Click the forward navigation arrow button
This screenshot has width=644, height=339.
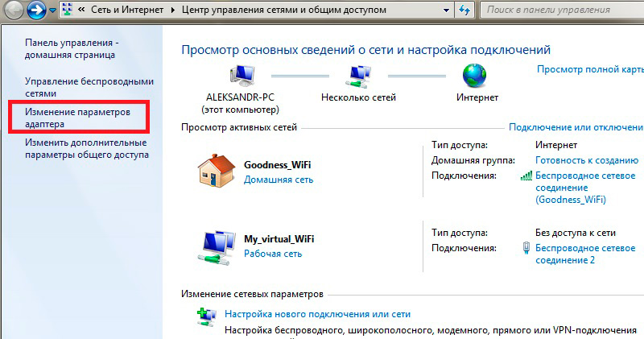36,10
